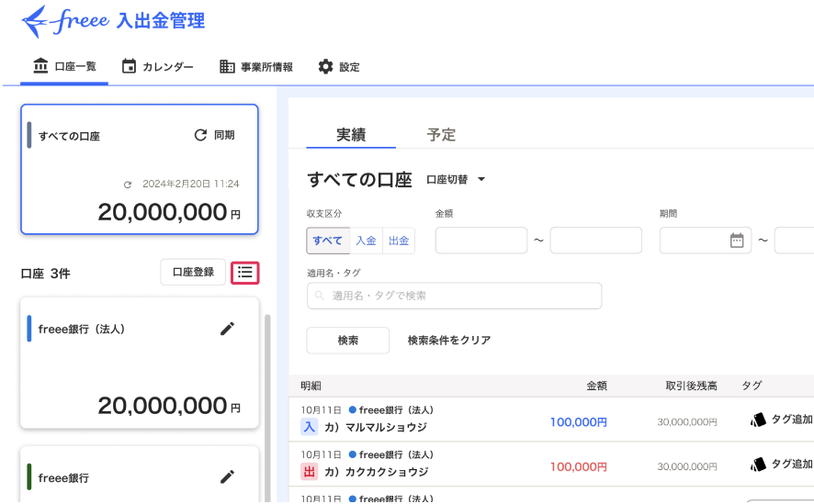The height and width of the screenshot is (504, 814).
Task: Click the 検索 button
Action: click(x=348, y=341)
